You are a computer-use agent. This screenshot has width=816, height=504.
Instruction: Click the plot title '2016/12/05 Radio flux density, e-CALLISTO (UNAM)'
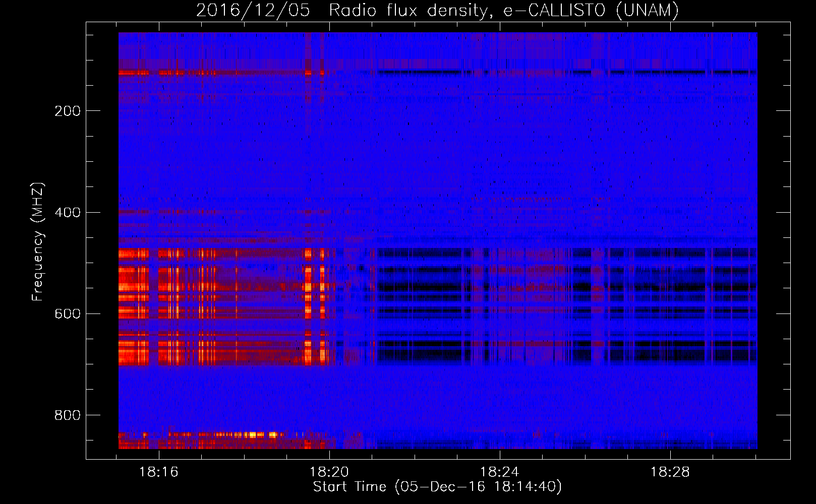(x=437, y=10)
